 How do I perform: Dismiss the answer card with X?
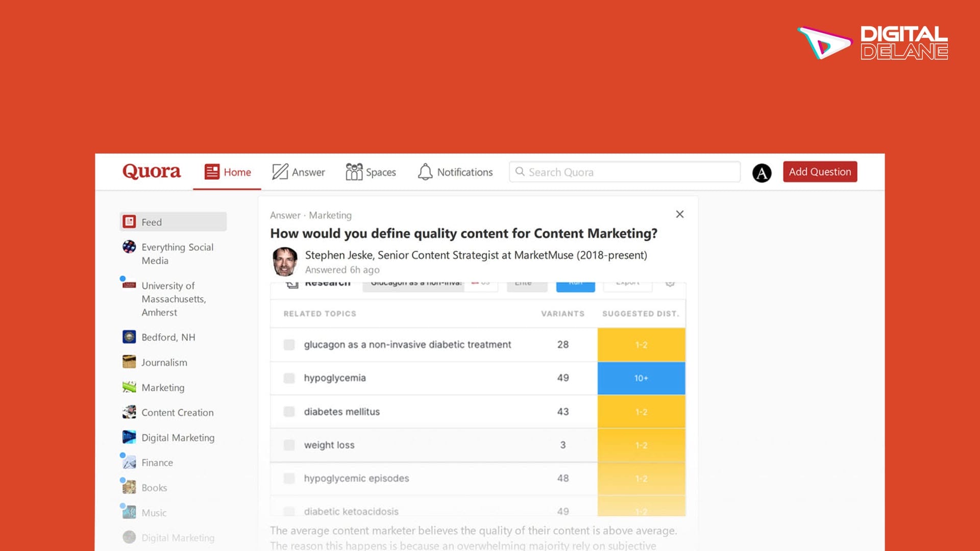pos(680,214)
